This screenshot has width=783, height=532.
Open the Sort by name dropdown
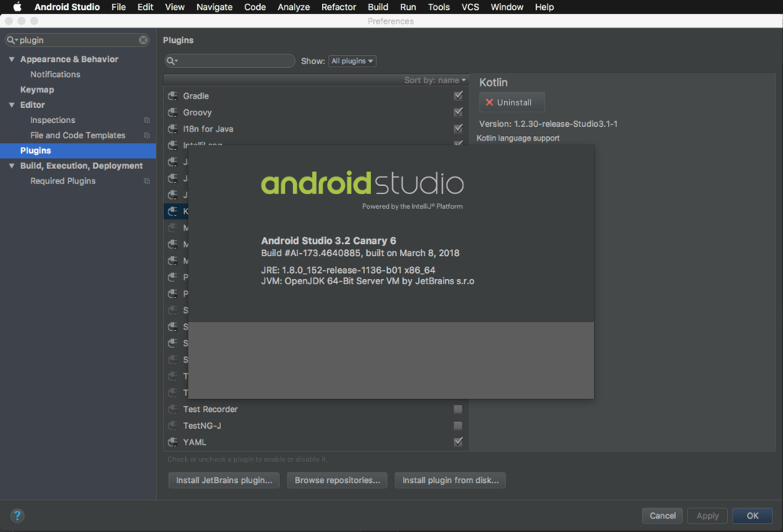click(x=435, y=79)
